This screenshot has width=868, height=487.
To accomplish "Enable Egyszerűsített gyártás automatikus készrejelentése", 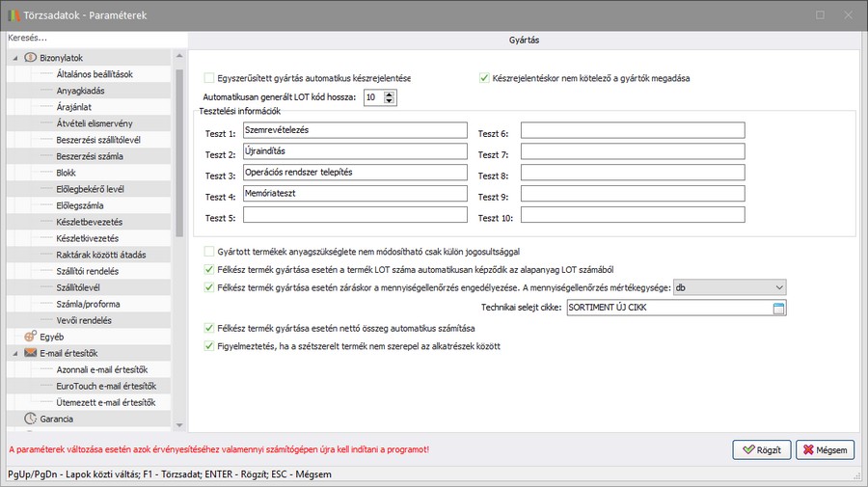I will point(209,78).
